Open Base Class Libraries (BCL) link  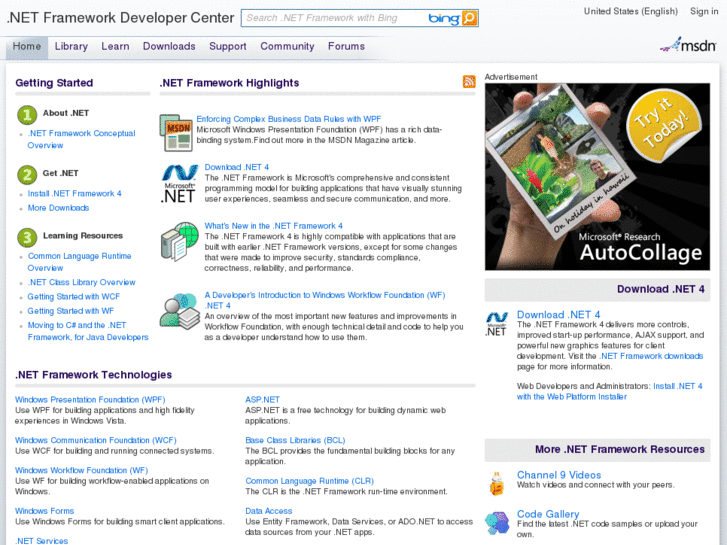(295, 440)
